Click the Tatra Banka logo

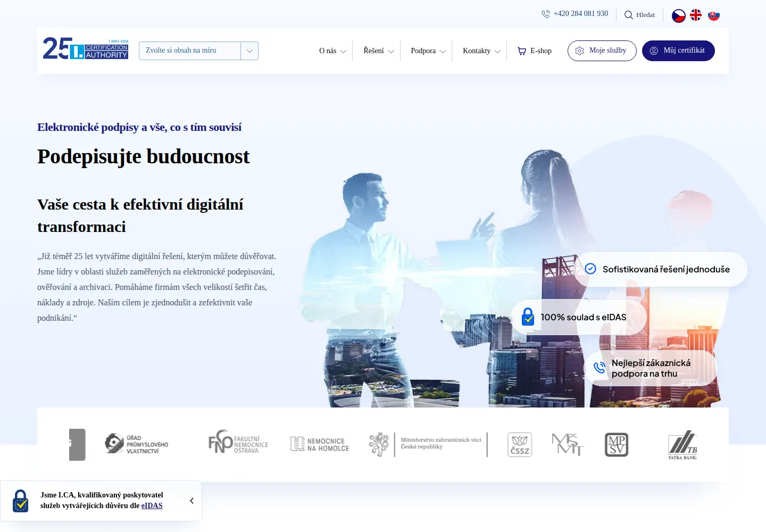[x=682, y=445]
